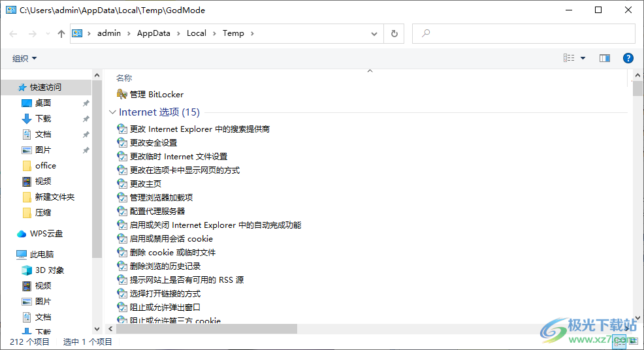Select 删除 cookie 或临时文件
The image size is (644, 350).
(167, 252)
